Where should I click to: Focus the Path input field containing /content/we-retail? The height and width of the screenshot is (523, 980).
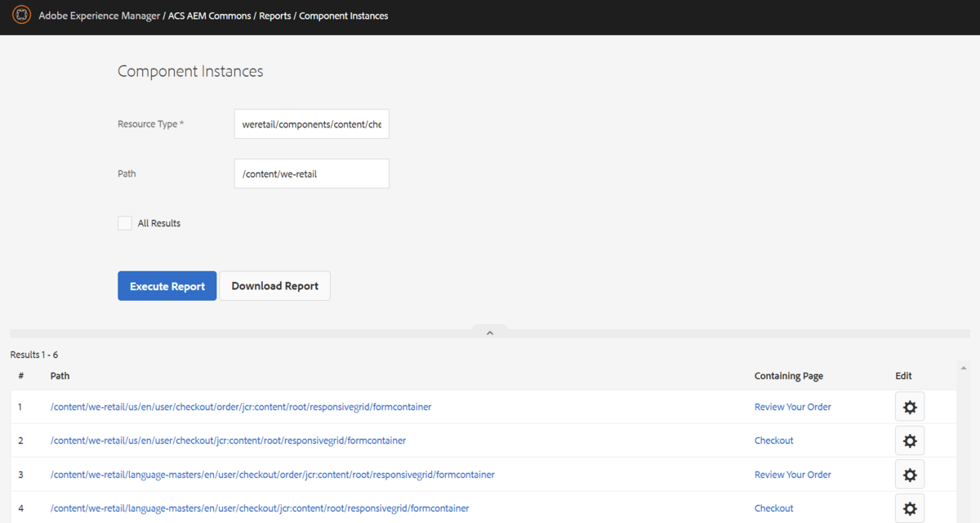pos(312,174)
